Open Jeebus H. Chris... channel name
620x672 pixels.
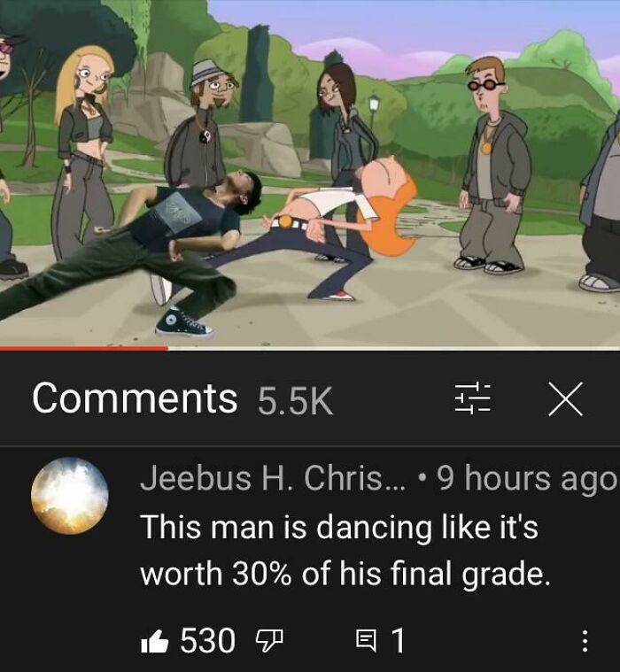pyautogui.click(x=272, y=479)
